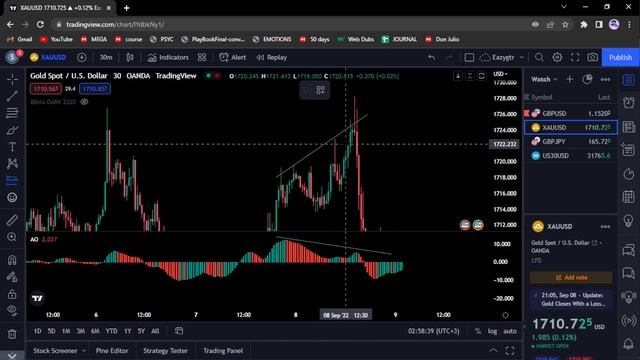The width and height of the screenshot is (640, 360).
Task: Select the All date range
Action: tap(155, 331)
